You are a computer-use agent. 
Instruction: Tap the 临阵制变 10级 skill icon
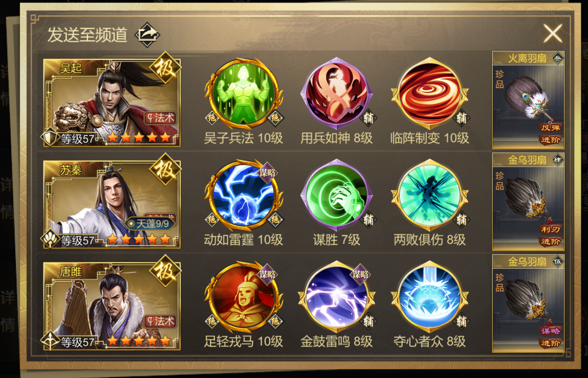(x=430, y=93)
